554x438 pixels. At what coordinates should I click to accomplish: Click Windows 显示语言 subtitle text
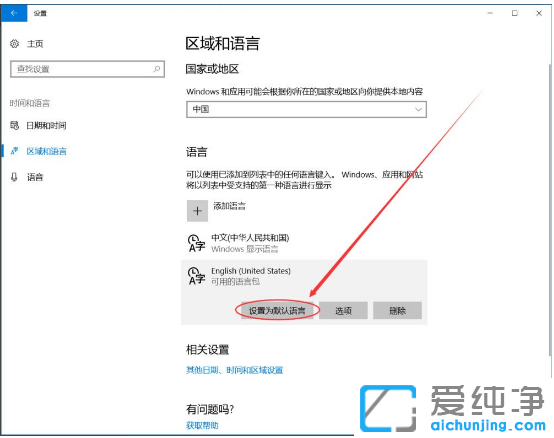click(244, 249)
